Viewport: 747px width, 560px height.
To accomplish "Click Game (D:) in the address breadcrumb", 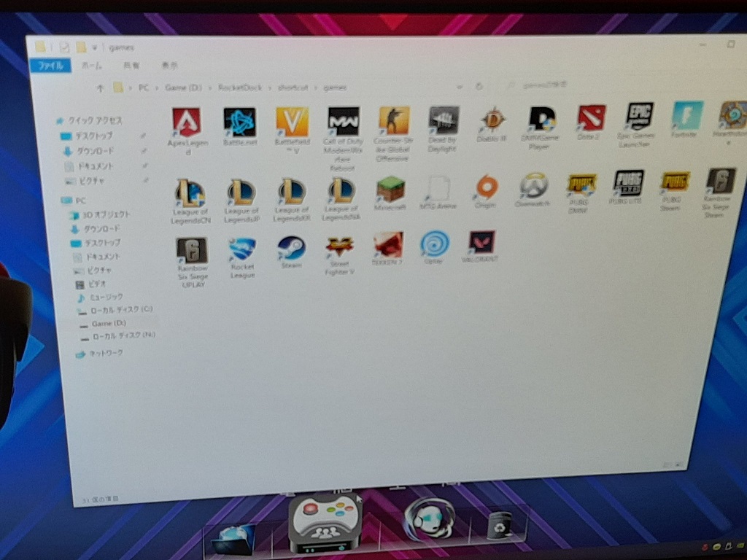I will pos(183,87).
